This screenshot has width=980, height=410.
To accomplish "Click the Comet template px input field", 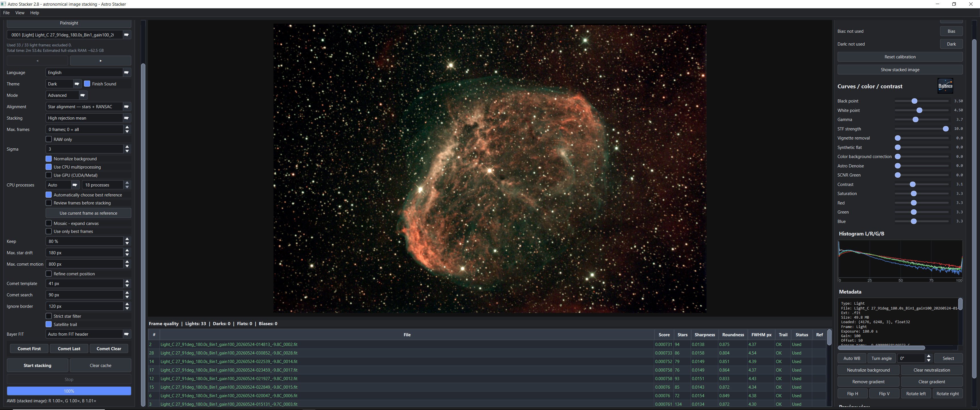I will [x=84, y=284].
